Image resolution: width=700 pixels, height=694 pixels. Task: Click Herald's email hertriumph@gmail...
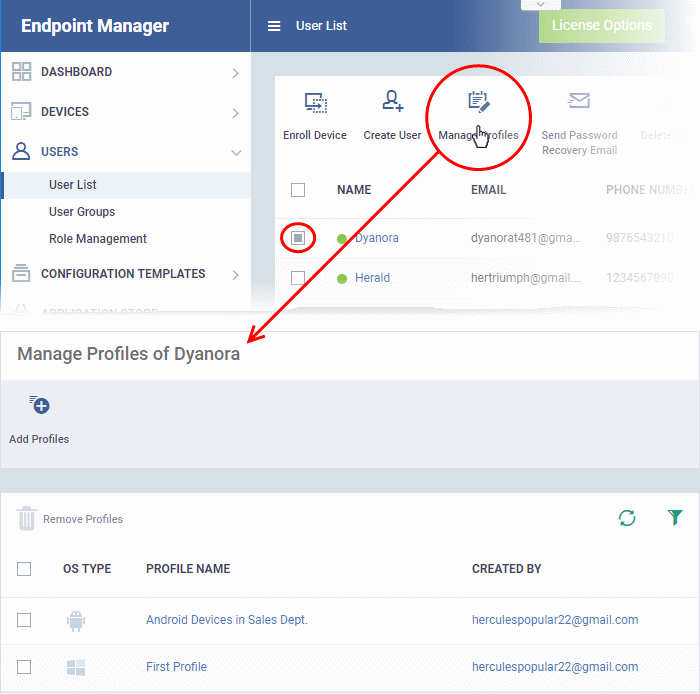point(526,278)
